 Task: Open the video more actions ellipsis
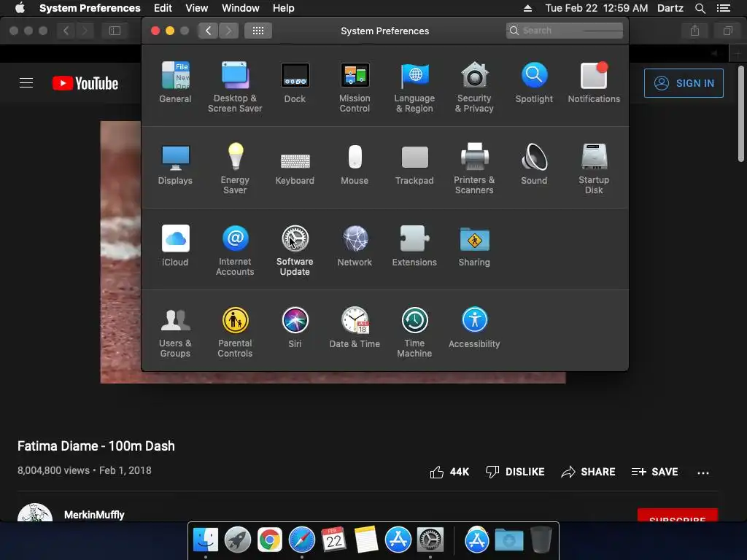click(x=703, y=472)
